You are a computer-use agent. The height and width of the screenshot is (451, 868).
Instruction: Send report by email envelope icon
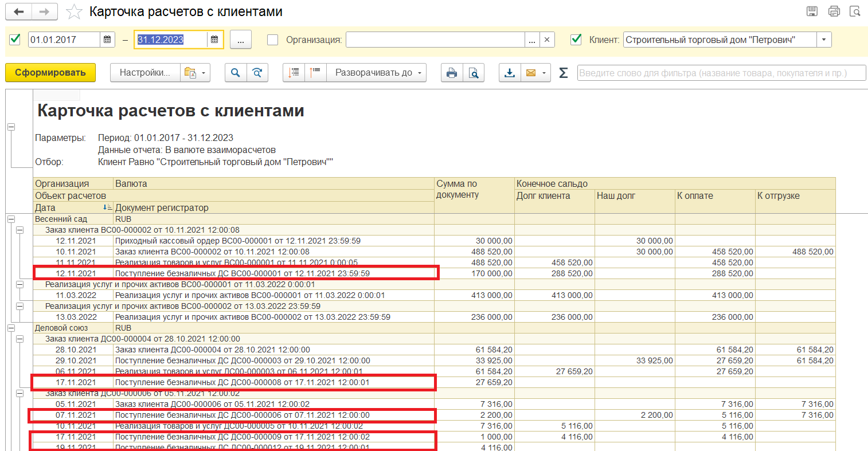(x=531, y=73)
